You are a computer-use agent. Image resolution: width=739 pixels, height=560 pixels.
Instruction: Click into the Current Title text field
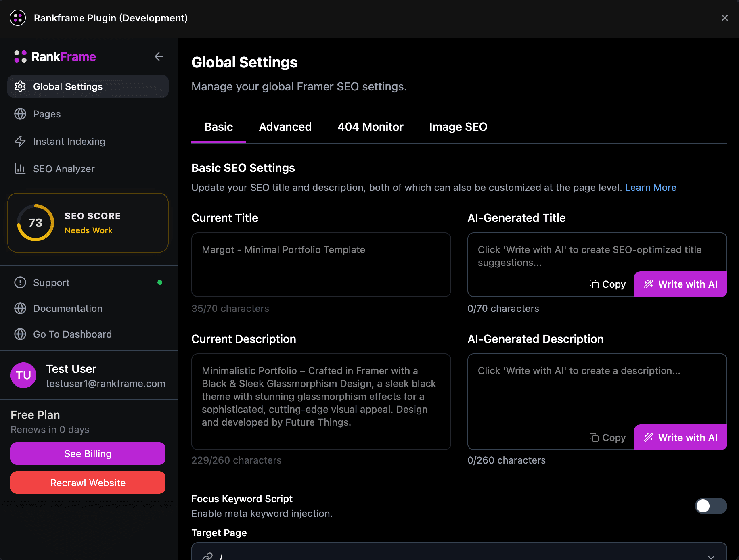tap(321, 264)
